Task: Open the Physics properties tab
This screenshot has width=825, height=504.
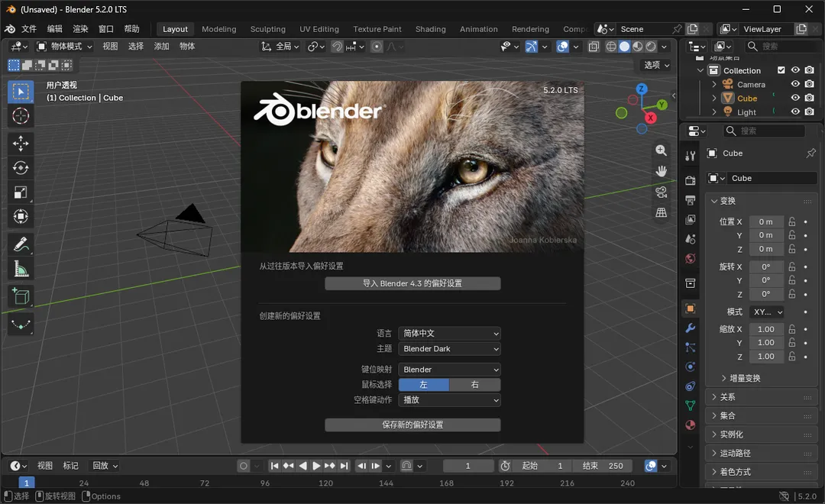Action: coord(691,367)
